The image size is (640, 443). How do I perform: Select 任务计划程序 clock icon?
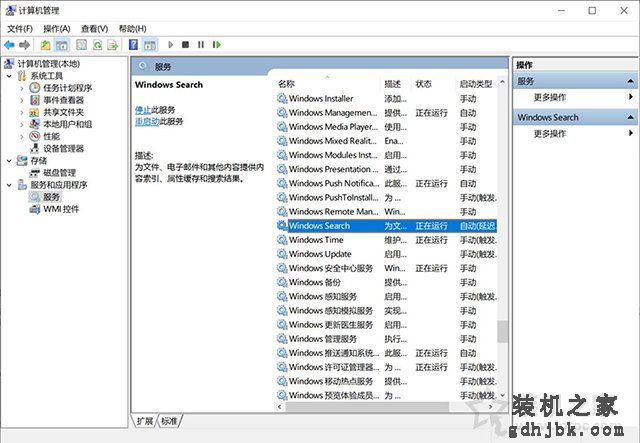pos(35,88)
